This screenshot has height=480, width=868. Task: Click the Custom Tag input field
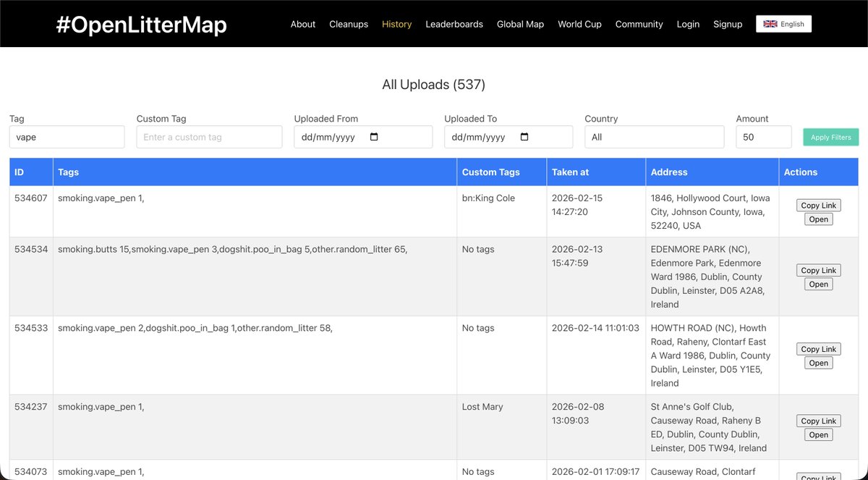click(209, 137)
